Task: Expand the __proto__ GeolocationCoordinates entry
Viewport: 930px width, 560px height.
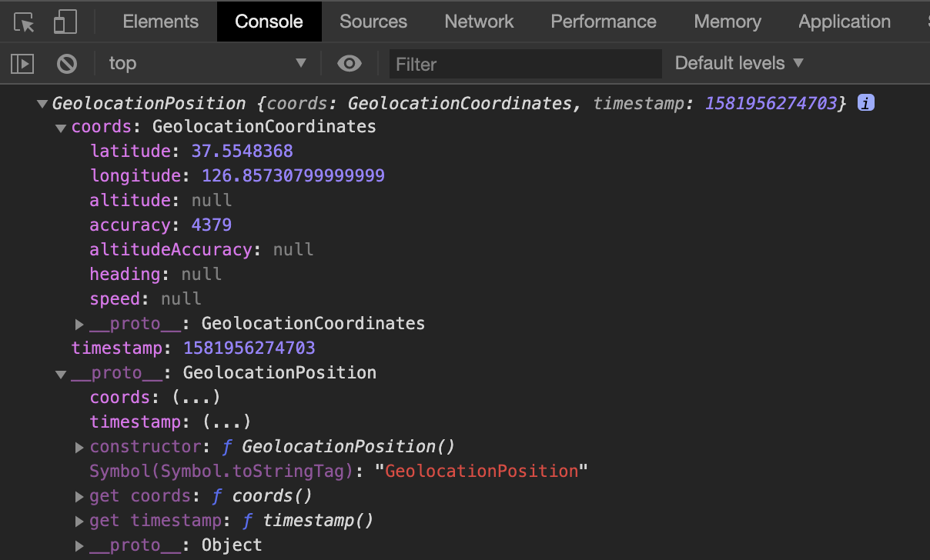Action: (x=79, y=324)
